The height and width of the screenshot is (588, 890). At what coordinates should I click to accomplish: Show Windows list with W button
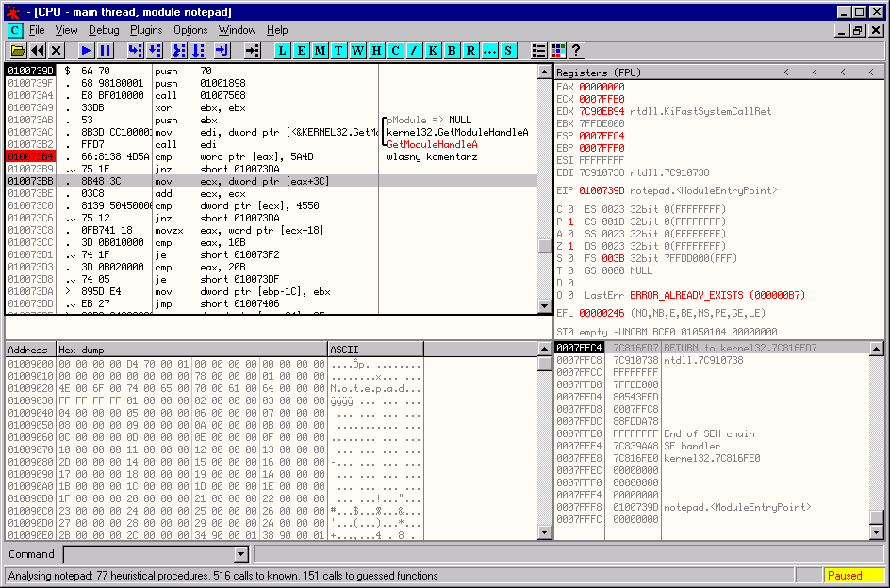357,51
